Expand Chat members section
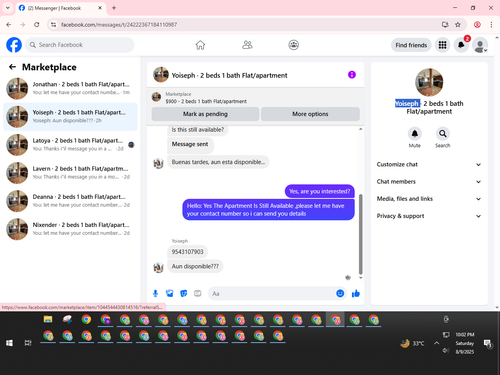The image size is (500, 375). (429, 182)
